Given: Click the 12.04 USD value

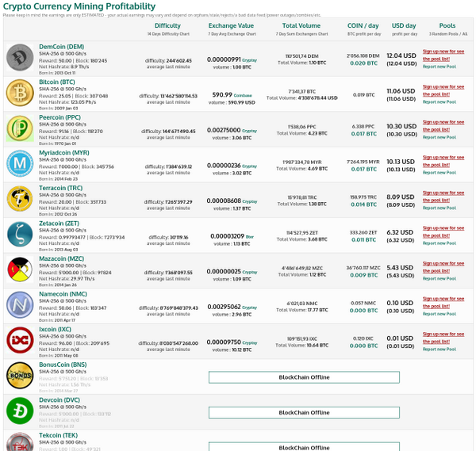Looking at the screenshot, I should pyautogui.click(x=401, y=55).
